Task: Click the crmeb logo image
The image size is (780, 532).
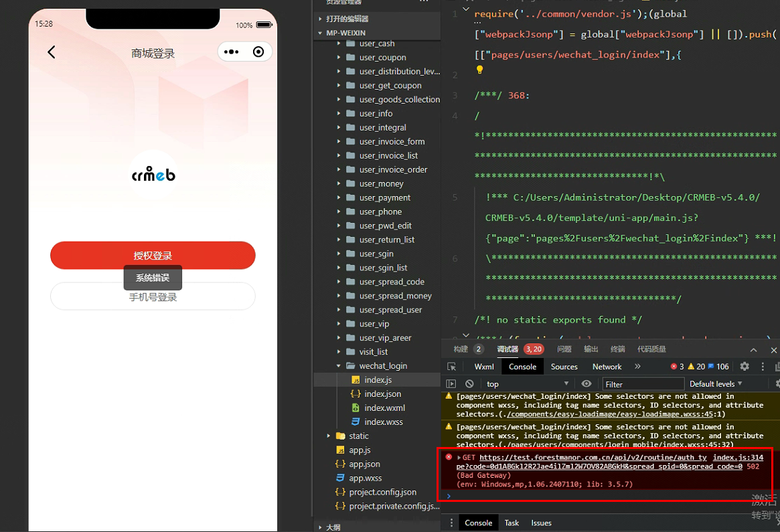Action: (x=153, y=175)
